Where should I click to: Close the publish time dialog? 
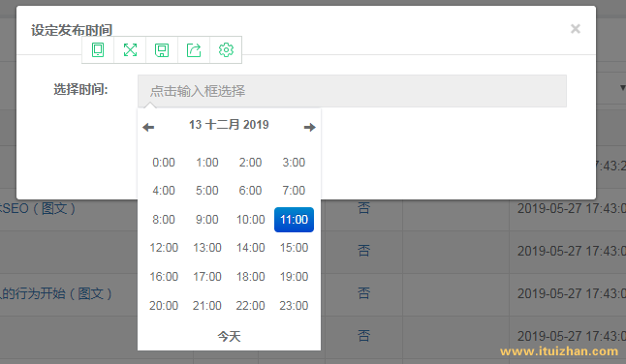coord(576,29)
